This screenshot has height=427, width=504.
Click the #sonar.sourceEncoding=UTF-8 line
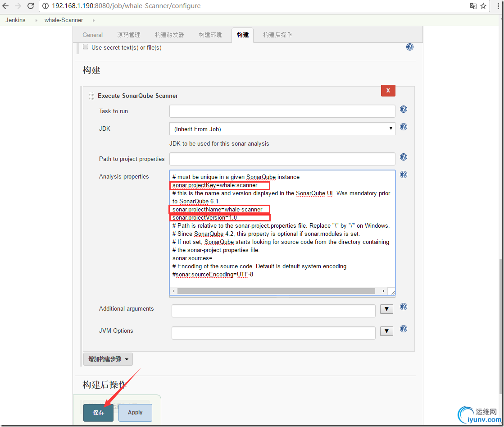pos(213,275)
